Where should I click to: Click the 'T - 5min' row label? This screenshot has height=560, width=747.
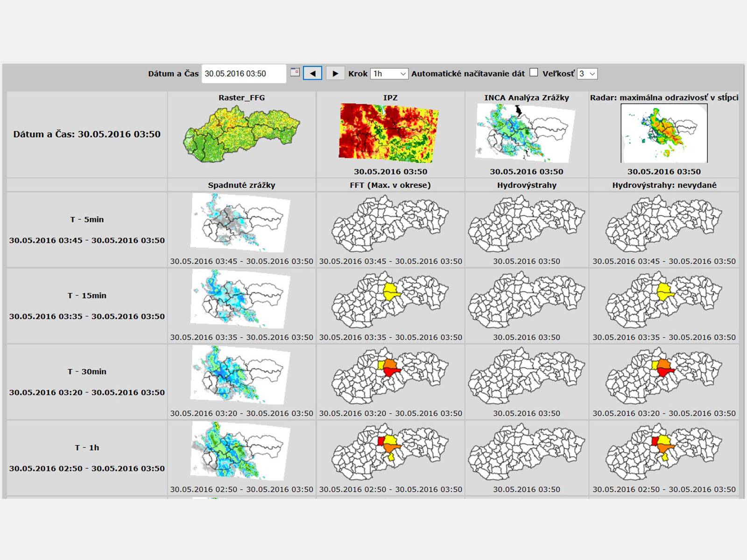(87, 219)
